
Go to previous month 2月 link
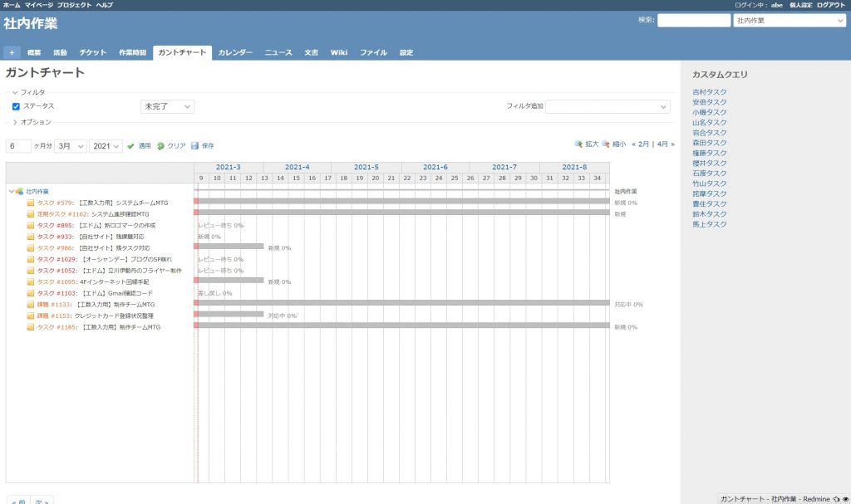click(641, 144)
